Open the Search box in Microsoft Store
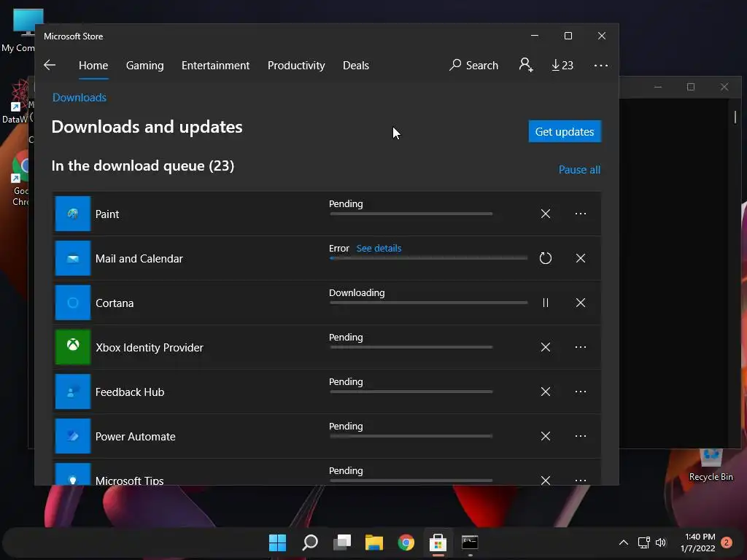 click(x=473, y=65)
